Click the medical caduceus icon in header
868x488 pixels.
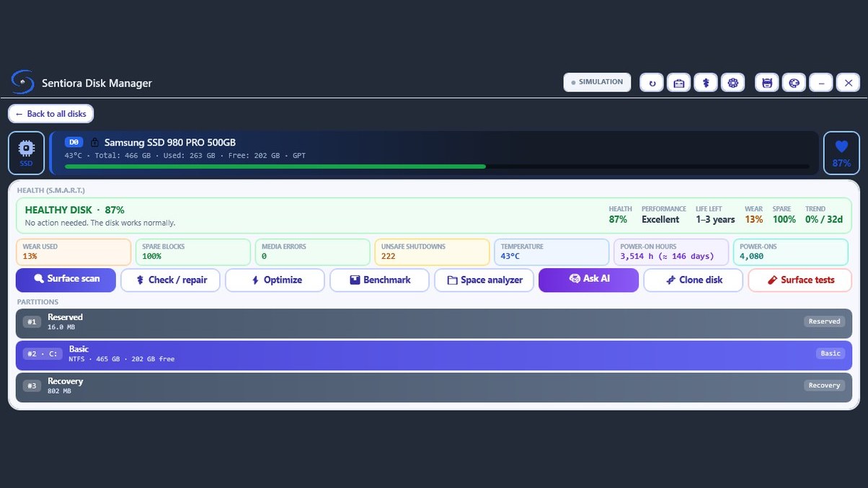coord(706,83)
